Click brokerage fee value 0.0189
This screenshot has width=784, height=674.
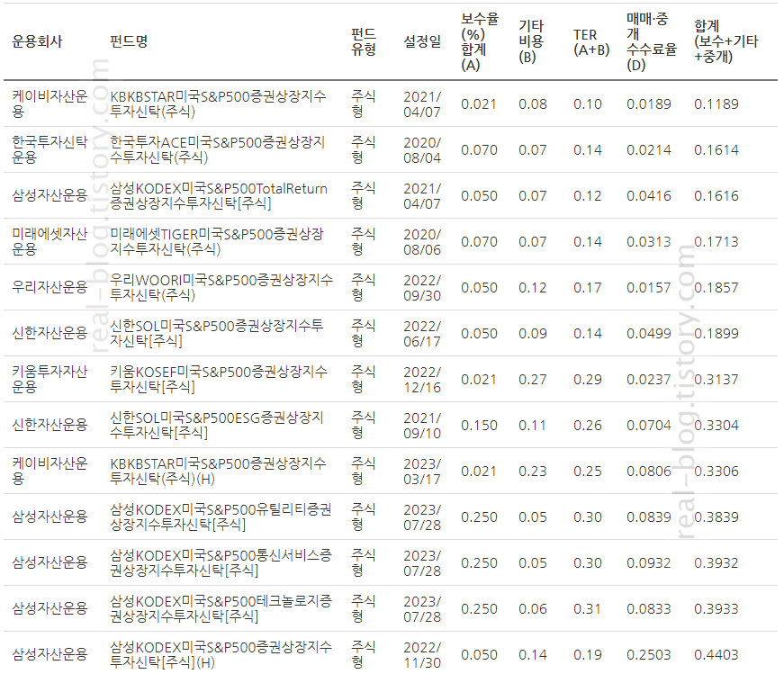coord(648,104)
